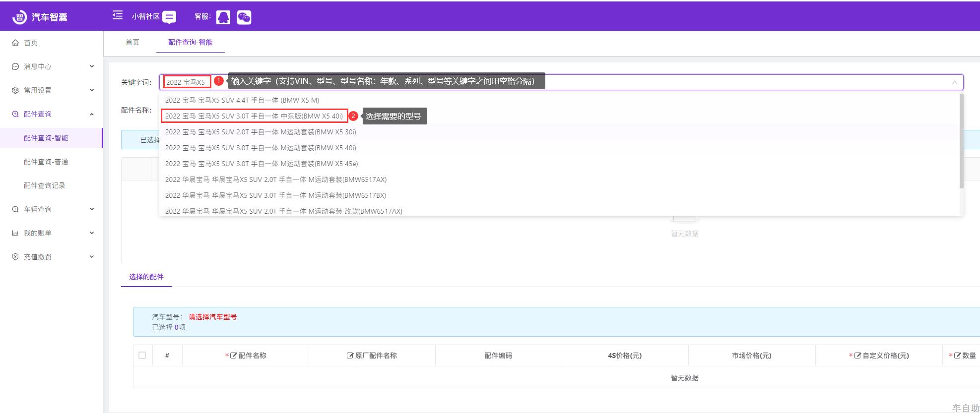
Task: Click the 首页 house icon in the sidebar
Action: coord(15,43)
